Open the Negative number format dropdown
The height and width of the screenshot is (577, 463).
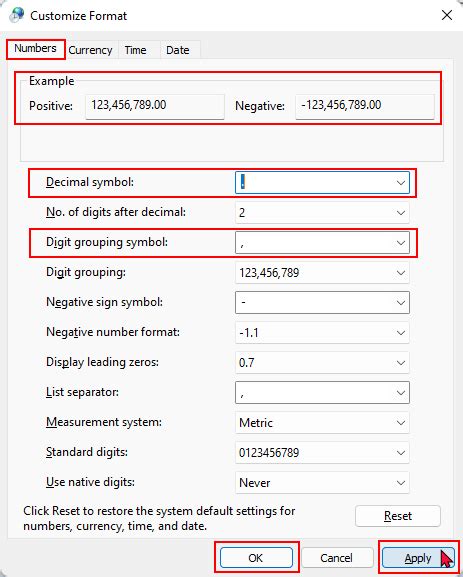click(322, 333)
